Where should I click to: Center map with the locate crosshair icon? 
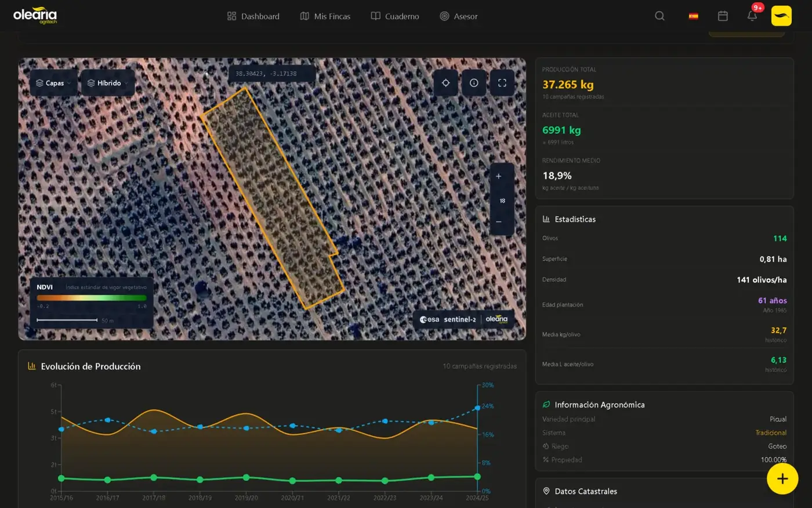pyautogui.click(x=445, y=83)
